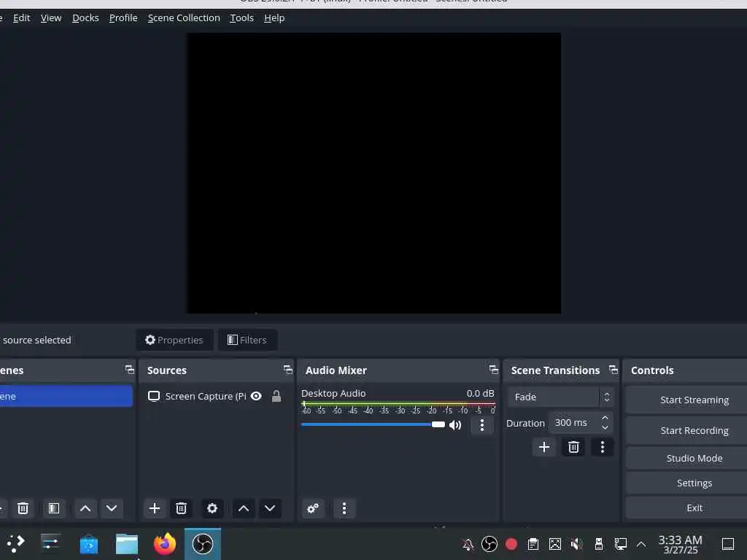This screenshot has height=560, width=747.
Task: Open the clock showing 3:33 AM
Action: tap(681, 544)
